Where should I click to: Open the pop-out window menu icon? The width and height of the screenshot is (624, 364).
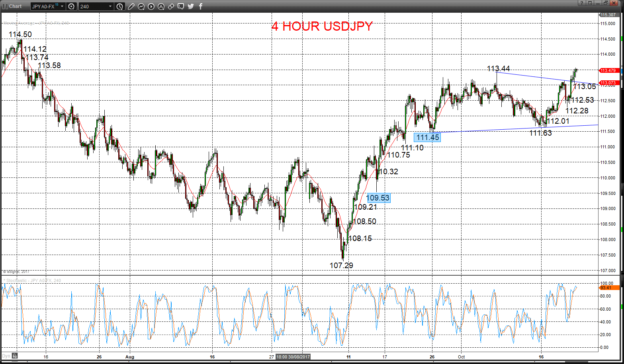tap(590, 3)
